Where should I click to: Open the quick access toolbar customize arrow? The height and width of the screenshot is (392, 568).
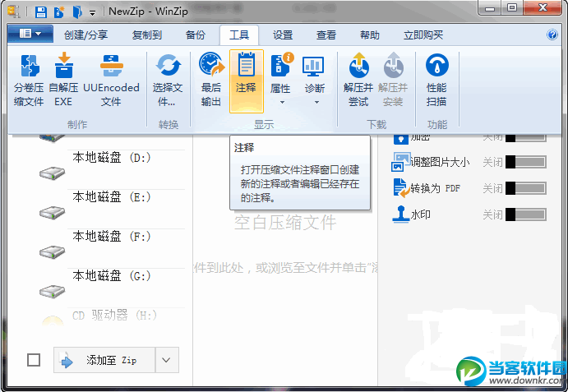[92, 13]
